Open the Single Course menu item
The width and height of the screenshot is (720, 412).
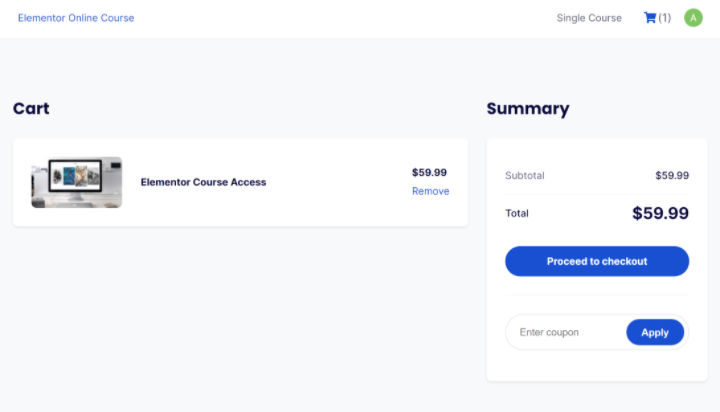589,18
